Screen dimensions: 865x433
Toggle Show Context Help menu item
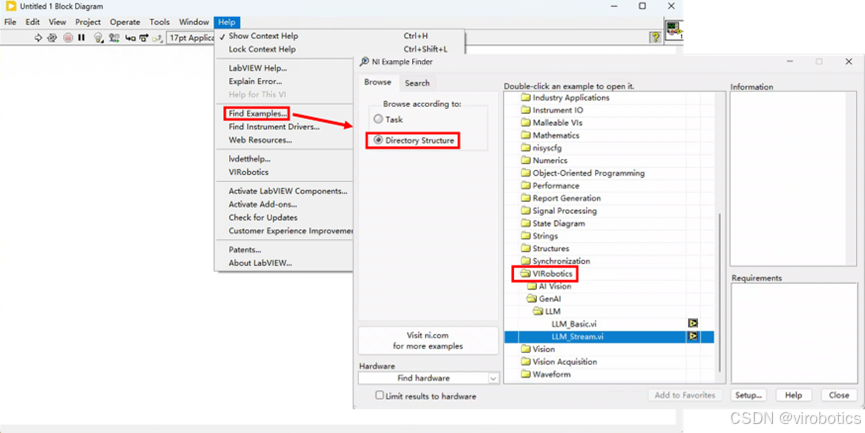(x=263, y=36)
